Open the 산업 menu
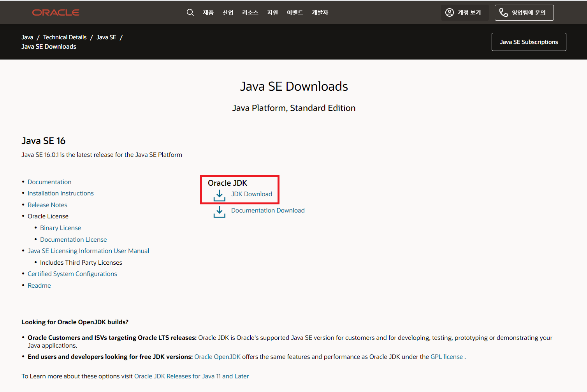Viewport: 587px width, 392px height. click(x=228, y=12)
